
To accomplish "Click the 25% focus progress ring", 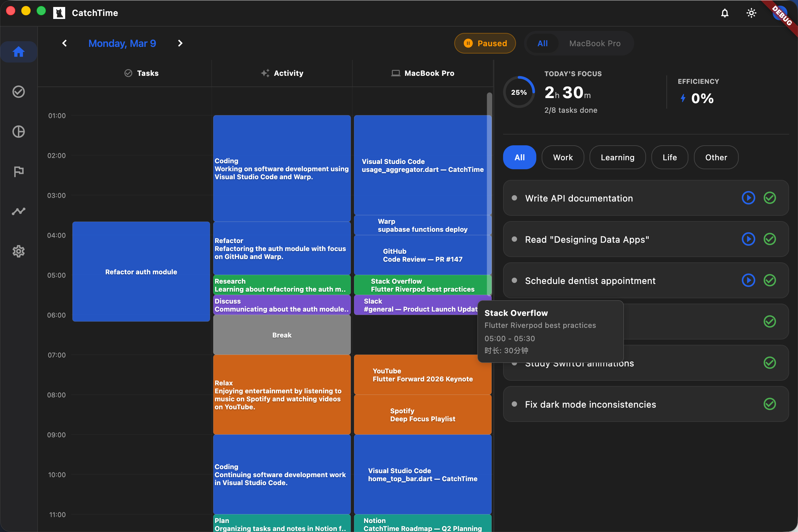I will pyautogui.click(x=518, y=92).
